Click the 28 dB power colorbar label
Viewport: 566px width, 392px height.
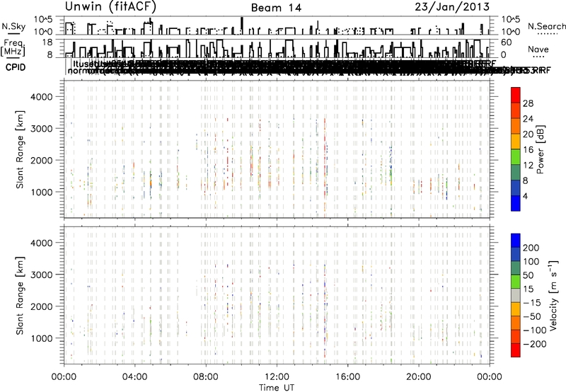click(x=528, y=103)
